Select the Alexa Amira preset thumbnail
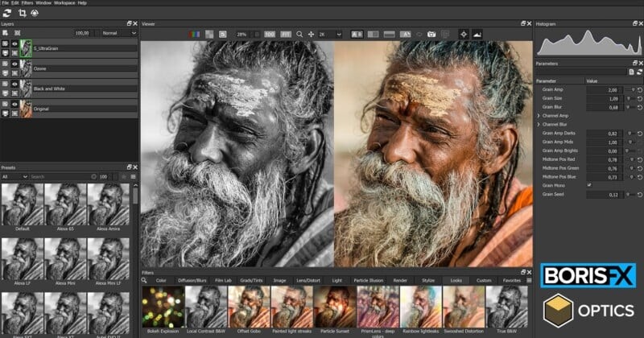This screenshot has width=644, height=338. (108, 204)
